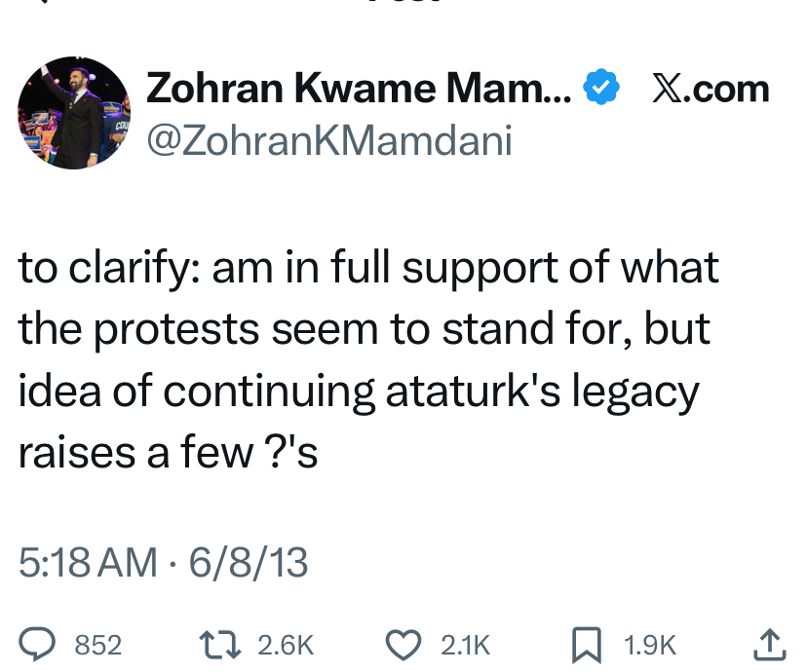This screenshot has height=672, width=807.
Task: Like the post with the heart icon
Action: pos(402,644)
